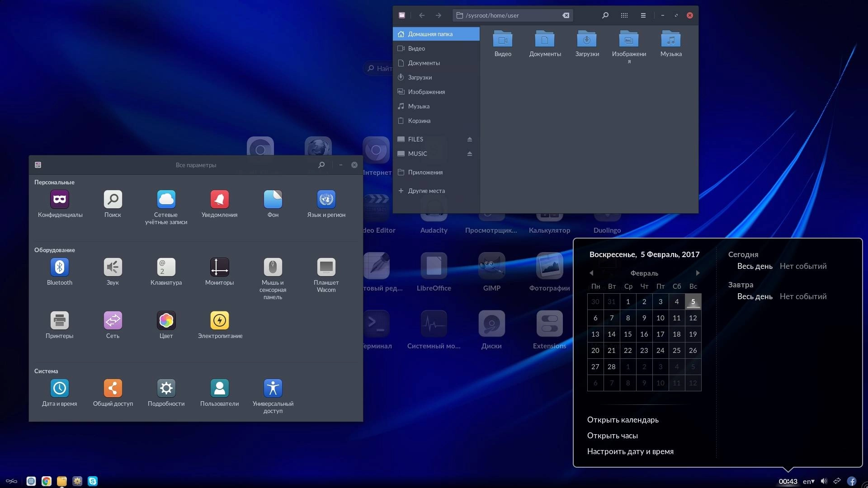Click the file manager search icon

click(x=605, y=15)
